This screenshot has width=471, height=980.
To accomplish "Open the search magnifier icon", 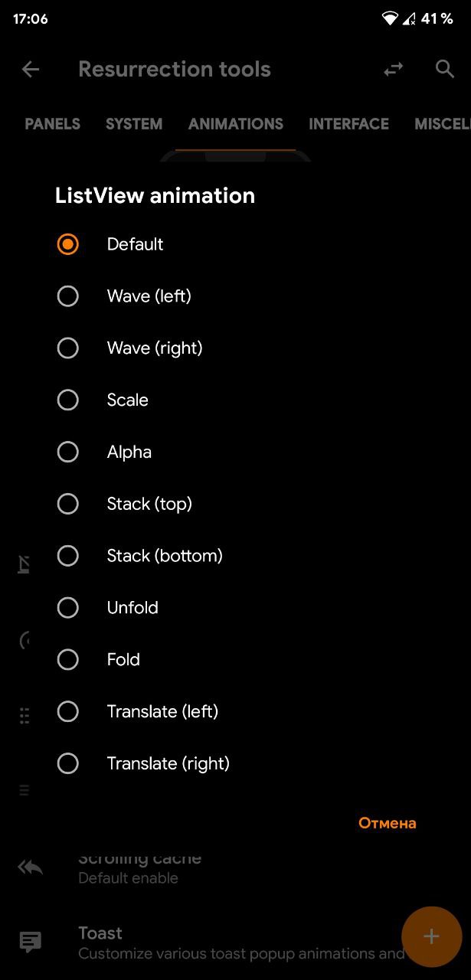I will pos(445,69).
